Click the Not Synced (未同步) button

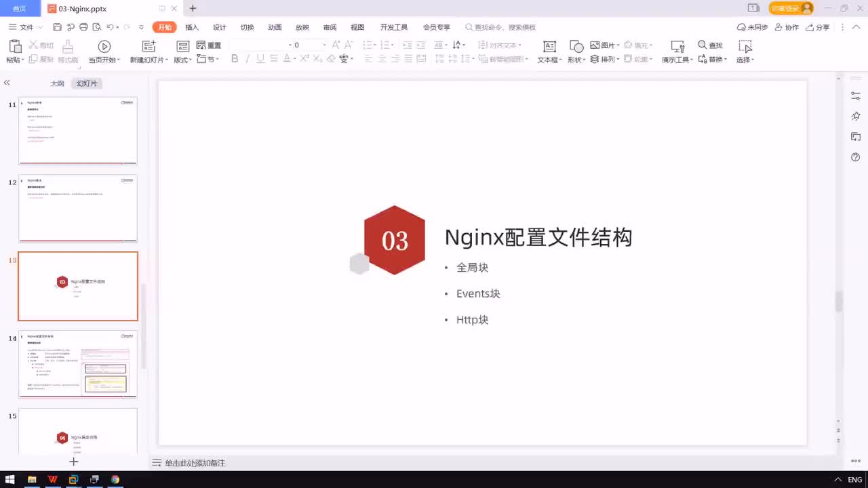point(753,27)
